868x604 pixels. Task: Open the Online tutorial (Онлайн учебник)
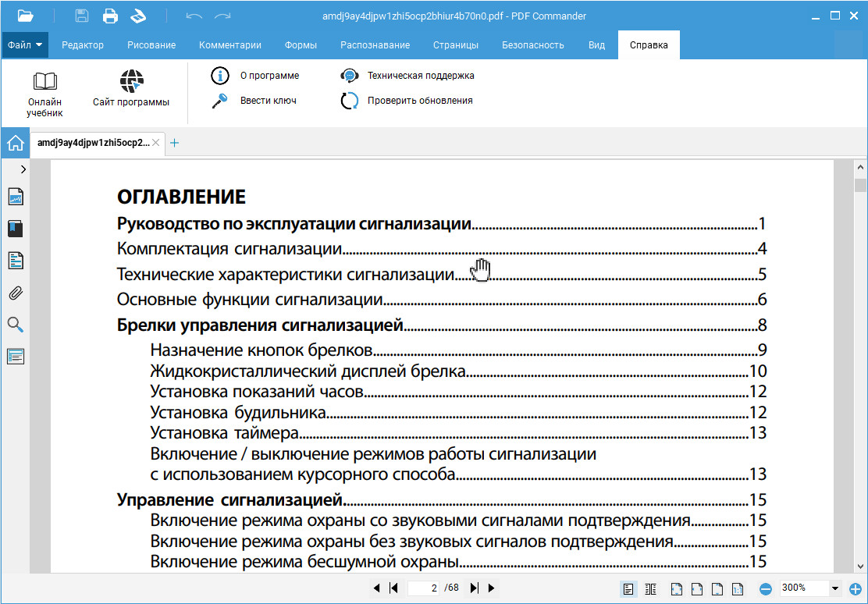click(44, 94)
